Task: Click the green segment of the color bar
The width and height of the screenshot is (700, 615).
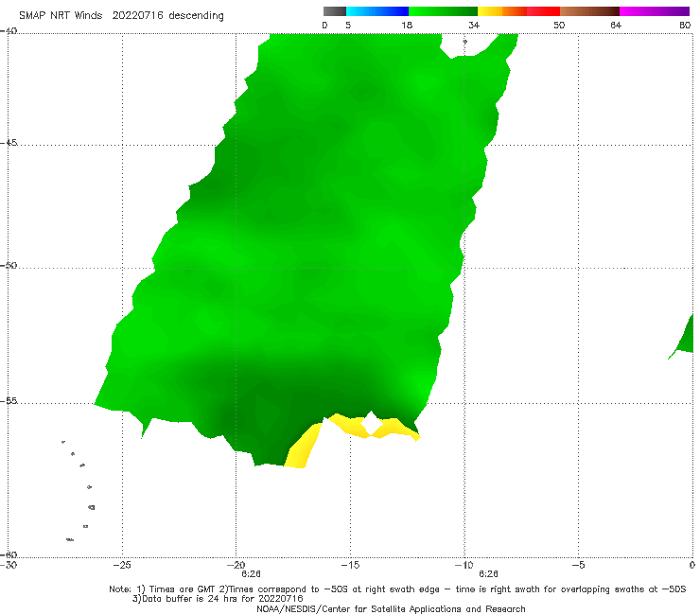Action: tap(443, 11)
